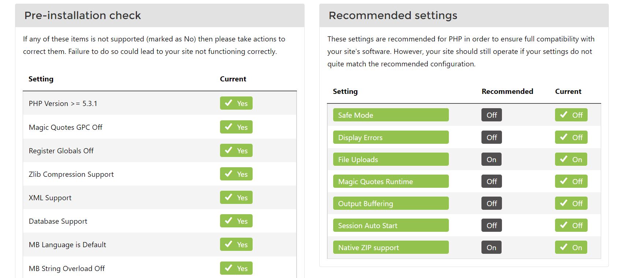Viewport: 644px width, 278px height.
Task: Click the current On badge for File Uploads
Action: tap(571, 159)
